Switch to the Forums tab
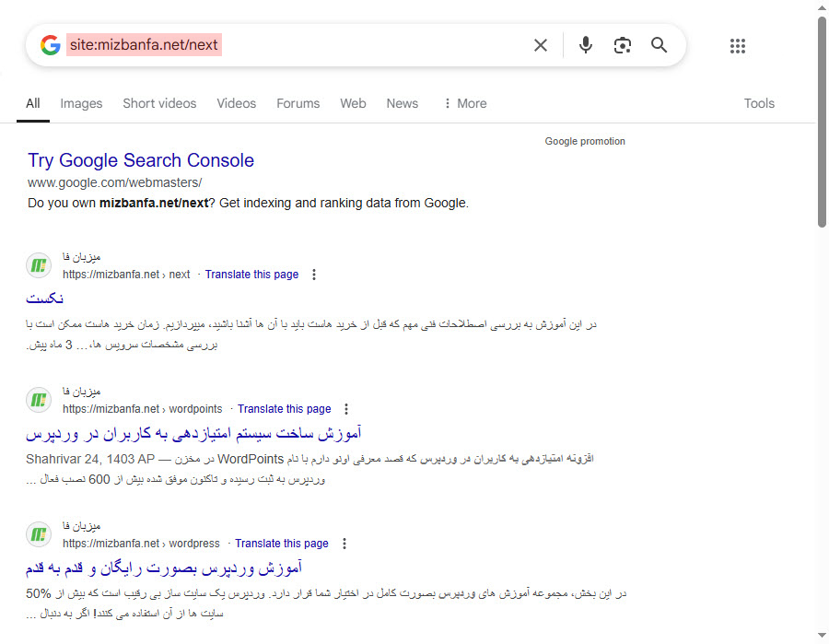Viewport: 829px width, 644px height. (298, 103)
